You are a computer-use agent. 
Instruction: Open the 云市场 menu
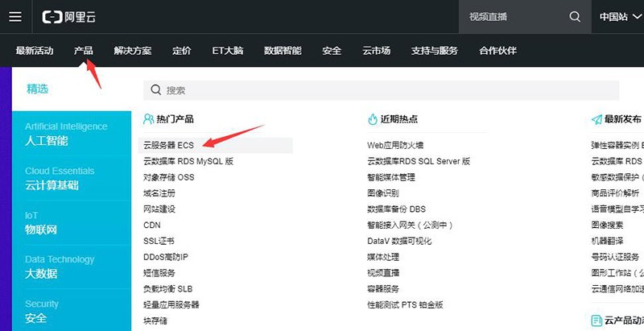coord(376,51)
